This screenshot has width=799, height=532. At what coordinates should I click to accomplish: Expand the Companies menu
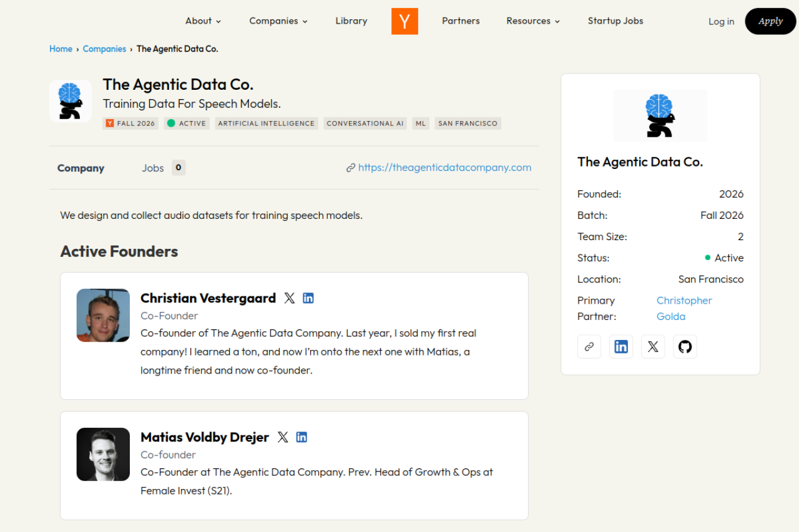point(278,21)
